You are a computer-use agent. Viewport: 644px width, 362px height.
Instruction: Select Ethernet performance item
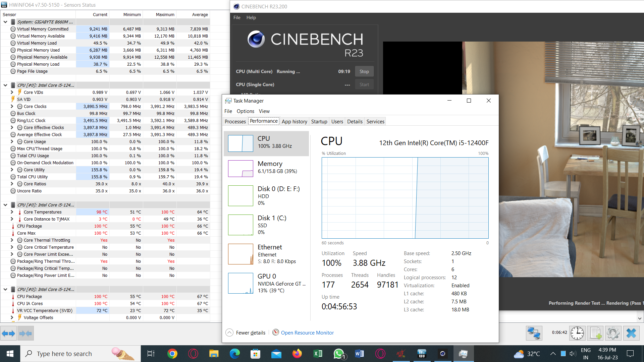tap(266, 254)
